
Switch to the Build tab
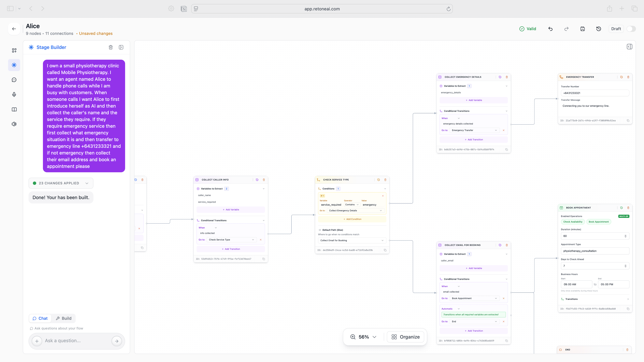coord(64,318)
